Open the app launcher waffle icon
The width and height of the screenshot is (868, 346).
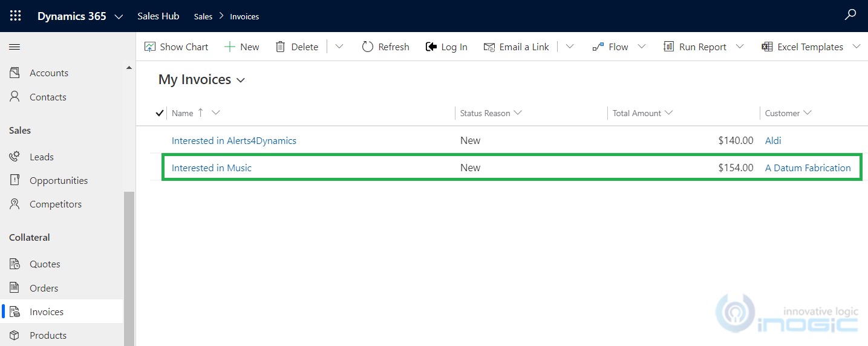click(15, 16)
